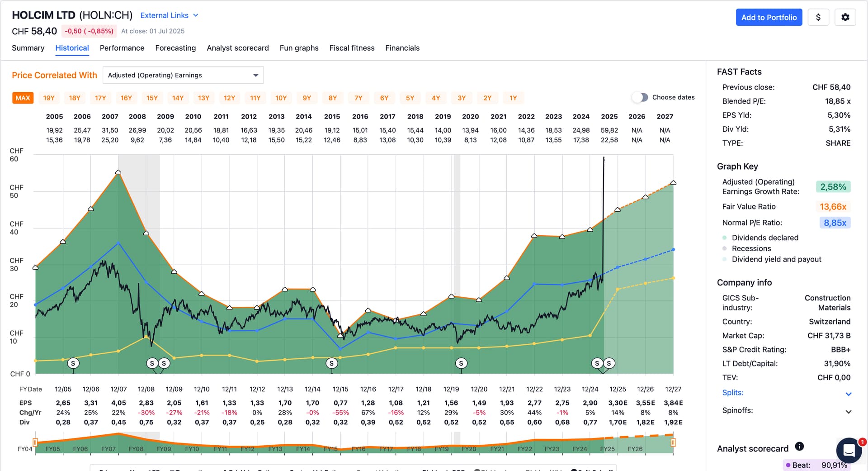
Task: Go to the Performance tab
Action: [x=122, y=48]
